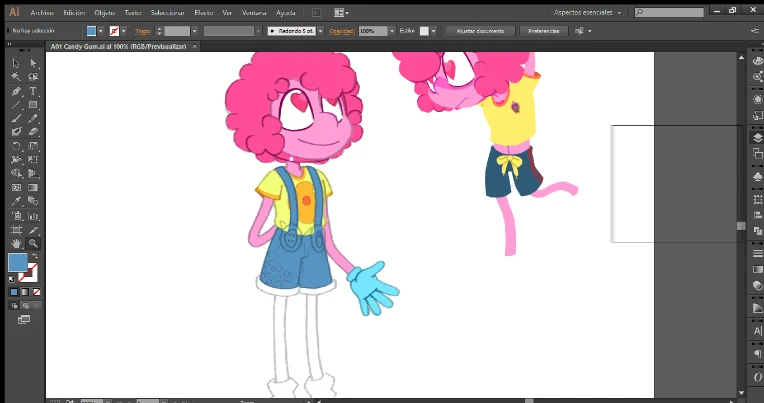
Task: Select the Gradient tool
Action: coord(33,187)
